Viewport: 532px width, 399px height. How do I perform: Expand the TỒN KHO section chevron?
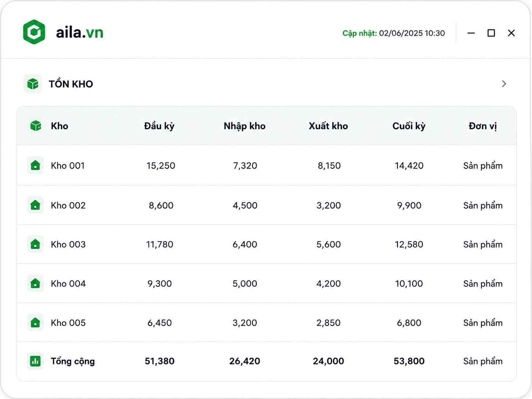click(x=504, y=84)
